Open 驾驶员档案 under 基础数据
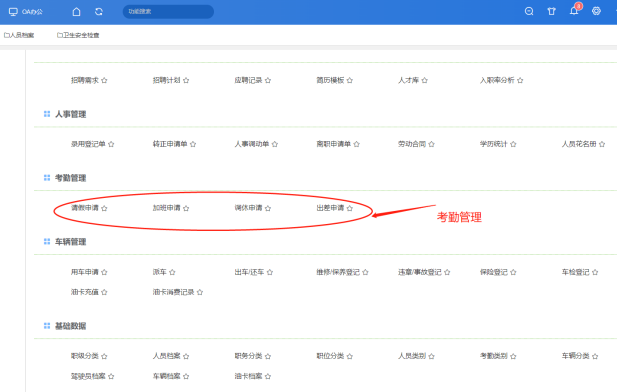The image size is (617, 392). click(x=88, y=376)
